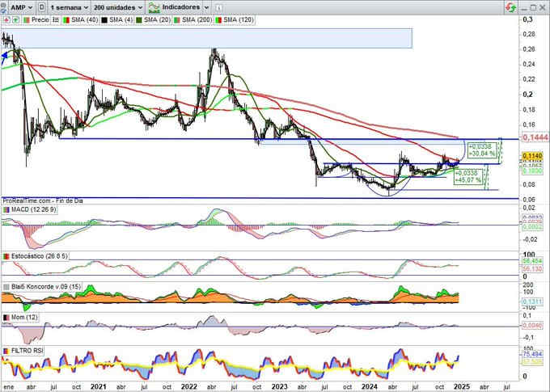Close the chart window
This screenshot has height=392, width=550.
tap(543, 7)
